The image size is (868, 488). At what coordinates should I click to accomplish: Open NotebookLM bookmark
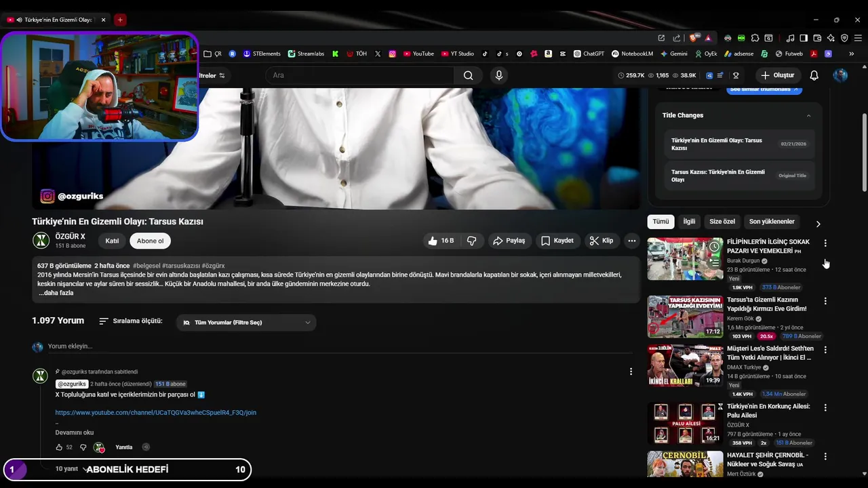[632, 54]
